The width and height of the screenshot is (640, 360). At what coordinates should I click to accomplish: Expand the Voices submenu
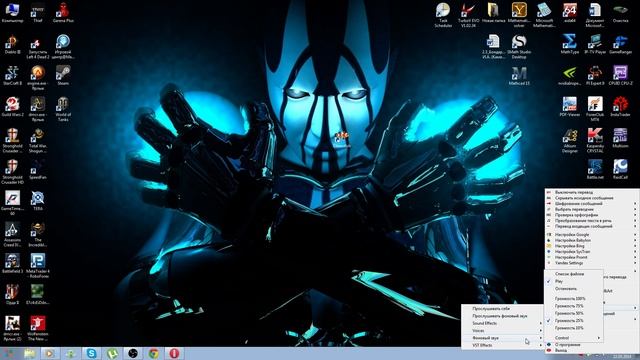pos(502,331)
